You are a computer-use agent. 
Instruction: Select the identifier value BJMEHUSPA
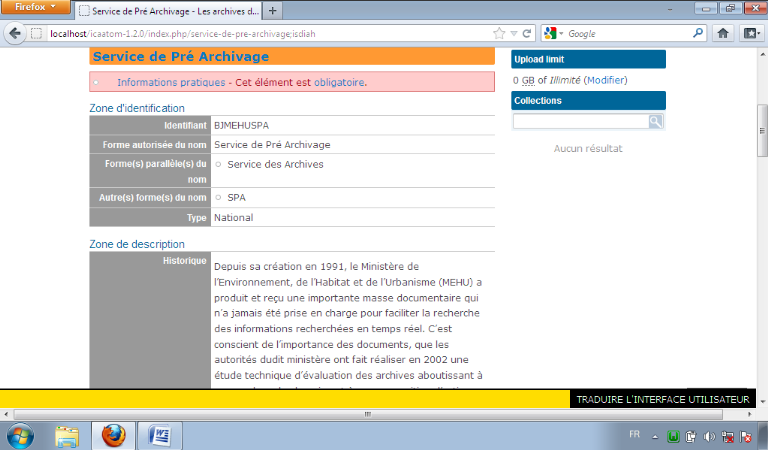[x=241, y=125]
